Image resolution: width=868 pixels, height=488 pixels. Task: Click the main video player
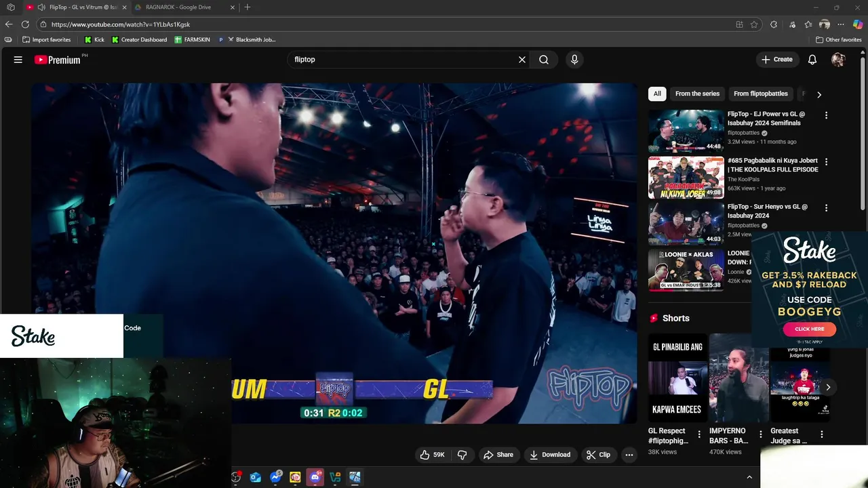click(x=334, y=253)
